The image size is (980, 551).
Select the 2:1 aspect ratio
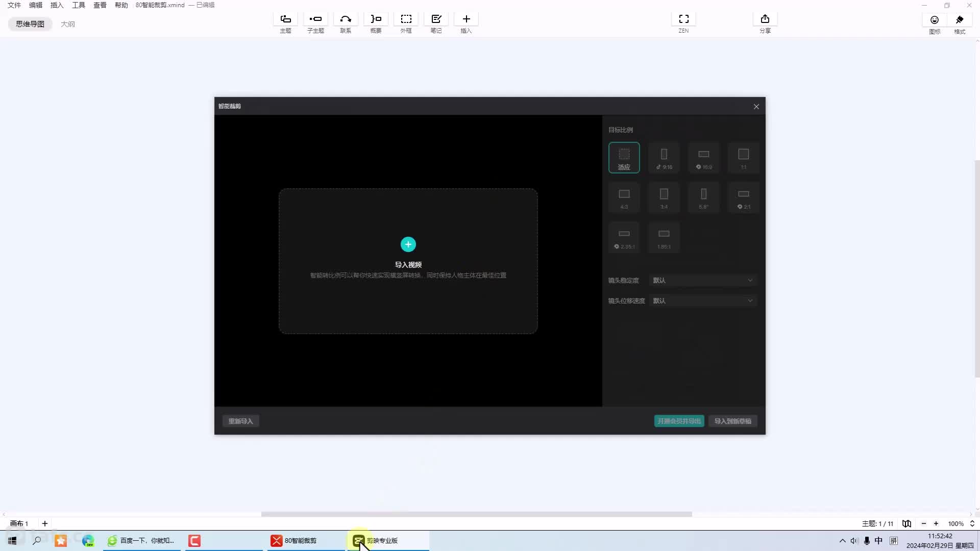pos(743,197)
